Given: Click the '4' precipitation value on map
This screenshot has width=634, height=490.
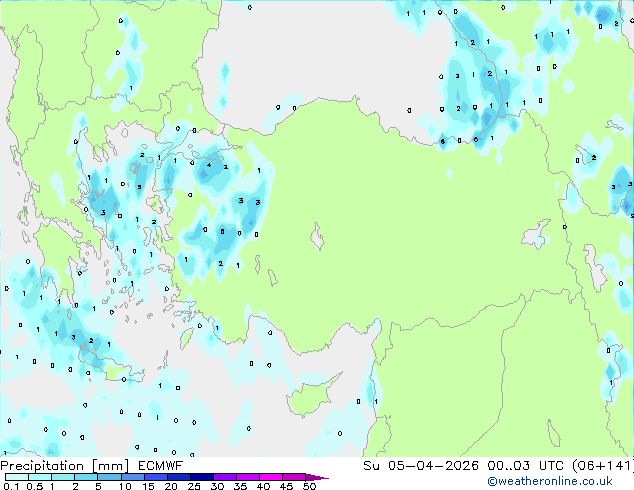Looking at the screenshot, I should [209, 165].
